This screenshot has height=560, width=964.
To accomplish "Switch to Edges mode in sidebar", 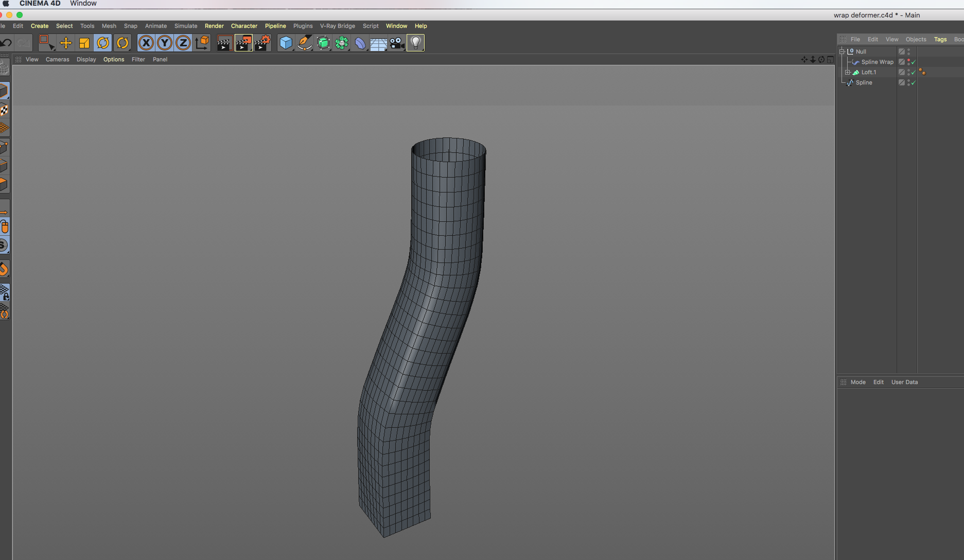I will [x=4, y=166].
